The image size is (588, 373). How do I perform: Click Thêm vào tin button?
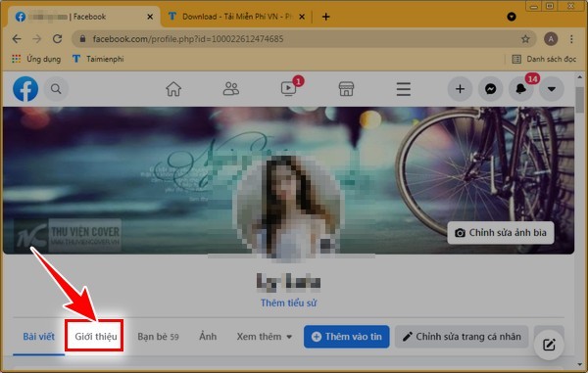click(347, 337)
